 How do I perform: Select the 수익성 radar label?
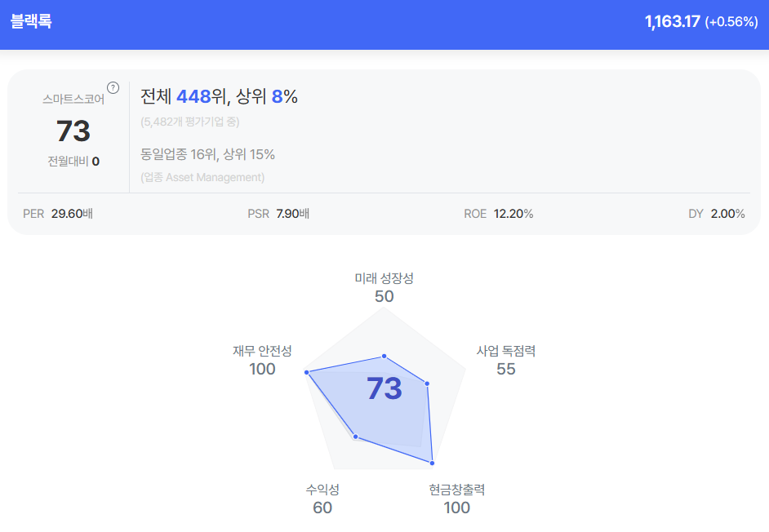(322, 490)
